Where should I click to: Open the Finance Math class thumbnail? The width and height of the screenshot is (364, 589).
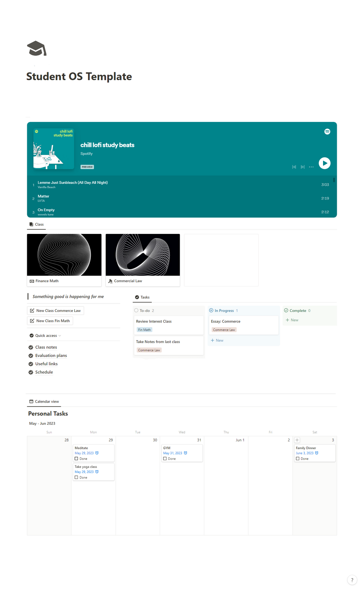click(64, 255)
